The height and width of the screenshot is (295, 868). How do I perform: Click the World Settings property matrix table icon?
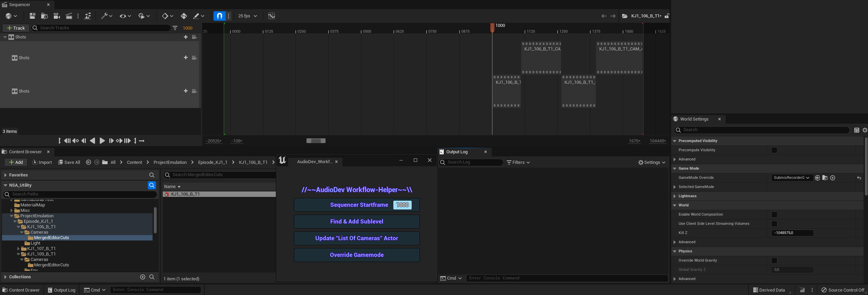857,130
